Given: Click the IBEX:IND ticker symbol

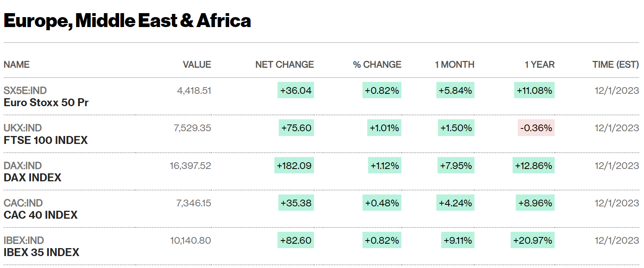Looking at the screenshot, I should 24,240.
